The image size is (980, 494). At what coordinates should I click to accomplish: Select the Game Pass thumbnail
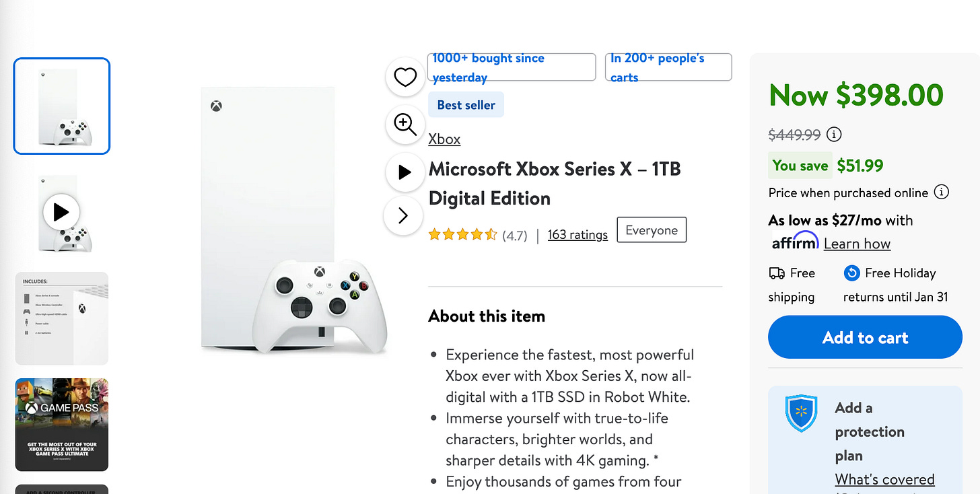(61, 424)
